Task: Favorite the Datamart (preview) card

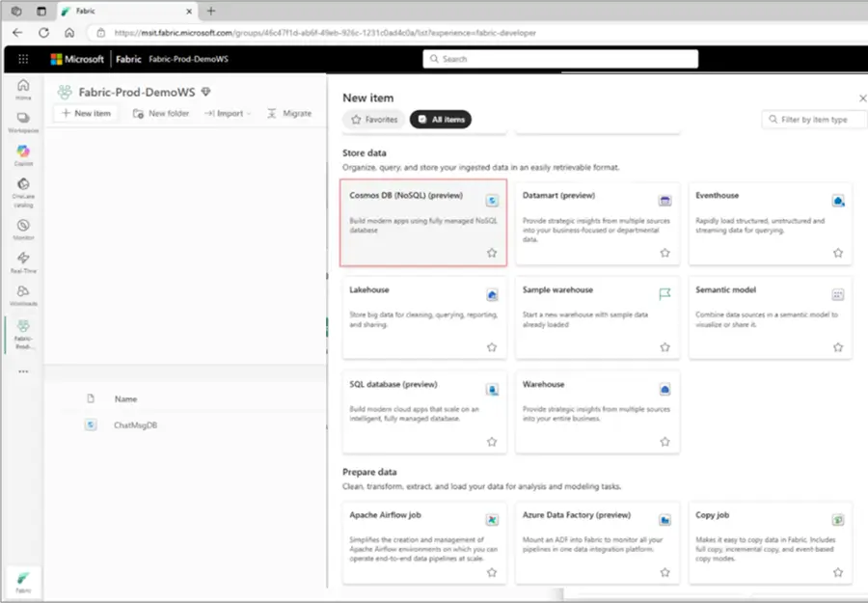Action: point(665,253)
